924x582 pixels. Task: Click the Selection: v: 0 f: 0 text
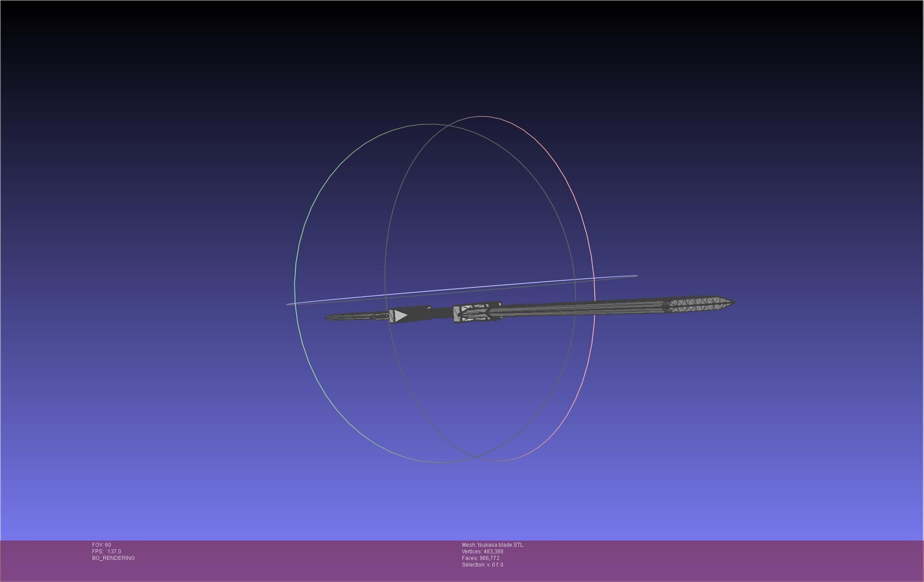pyautogui.click(x=482, y=565)
